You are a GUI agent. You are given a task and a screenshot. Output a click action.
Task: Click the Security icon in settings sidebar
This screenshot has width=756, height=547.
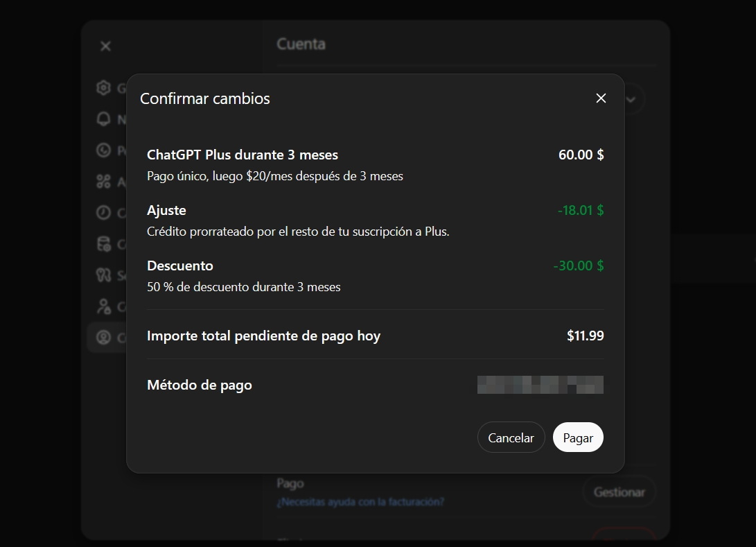click(x=104, y=275)
